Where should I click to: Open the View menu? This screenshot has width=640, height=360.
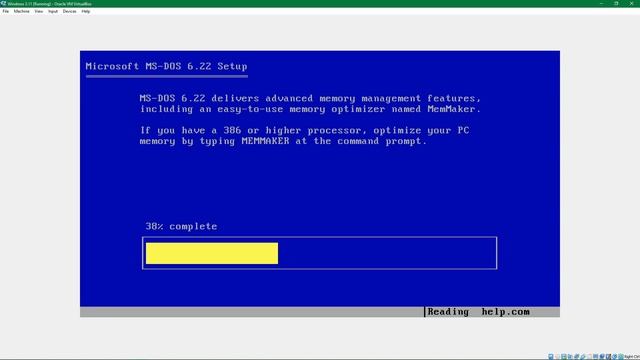click(x=38, y=11)
